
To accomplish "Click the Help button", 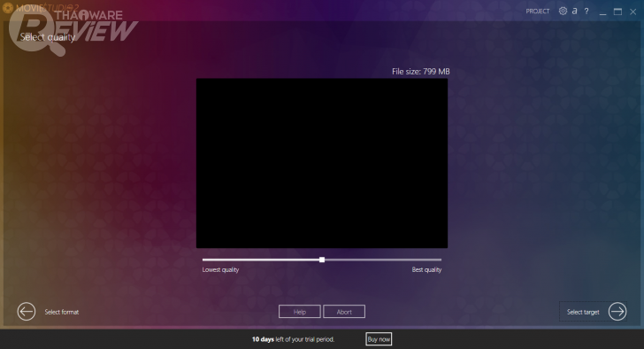I will tap(299, 312).
